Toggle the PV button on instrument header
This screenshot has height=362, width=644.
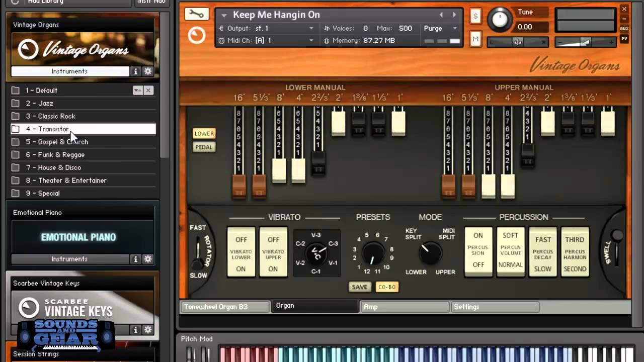click(x=624, y=38)
